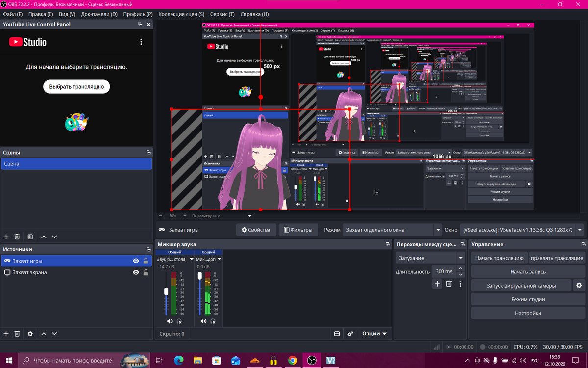Open the Сервис (T) menu
Viewport: 588px width, 368px height.
[x=222, y=14]
